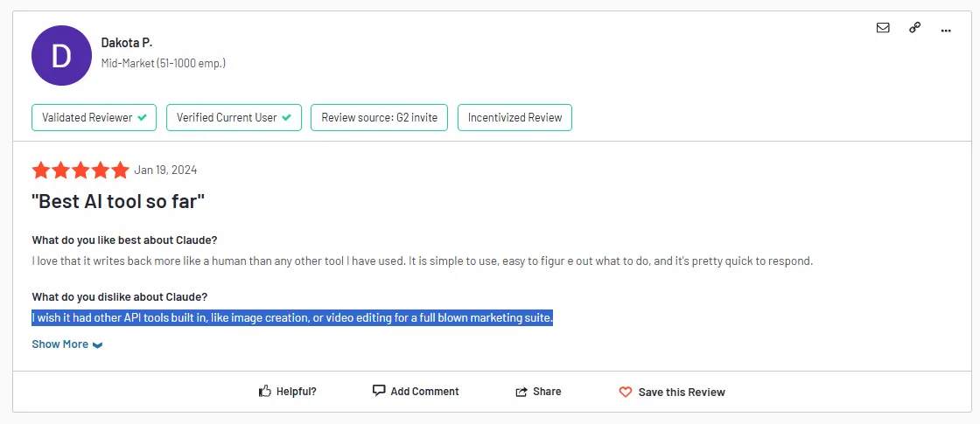
Task: Click the five-star rating
Action: (80, 170)
